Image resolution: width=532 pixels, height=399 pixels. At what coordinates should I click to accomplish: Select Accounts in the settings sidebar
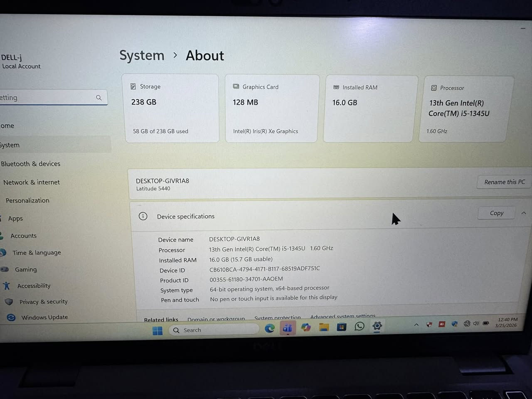23,236
